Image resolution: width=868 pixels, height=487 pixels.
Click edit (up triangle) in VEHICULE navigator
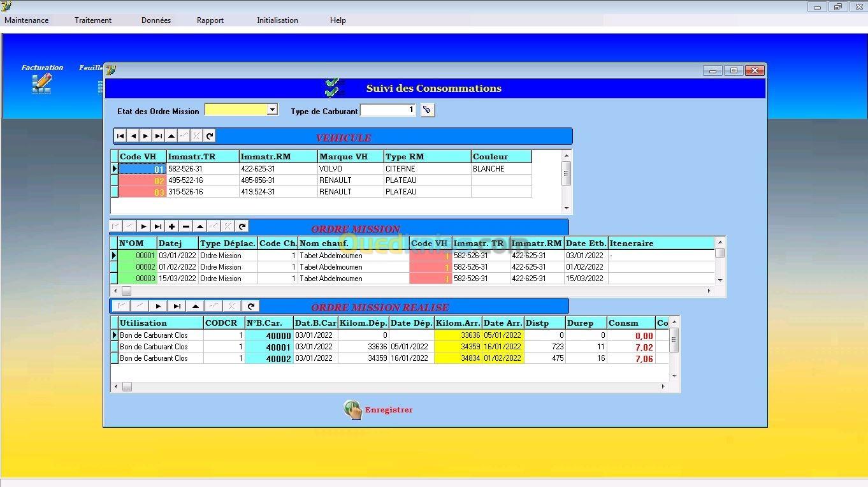171,136
